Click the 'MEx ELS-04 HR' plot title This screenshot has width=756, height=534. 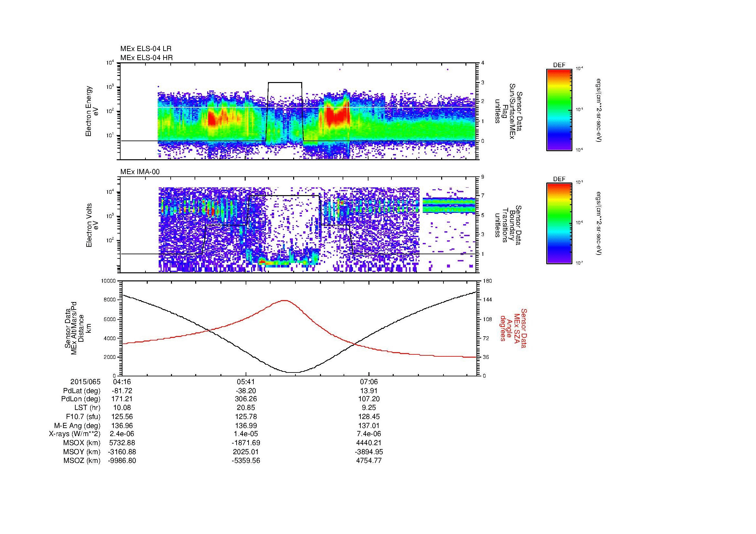(146, 58)
